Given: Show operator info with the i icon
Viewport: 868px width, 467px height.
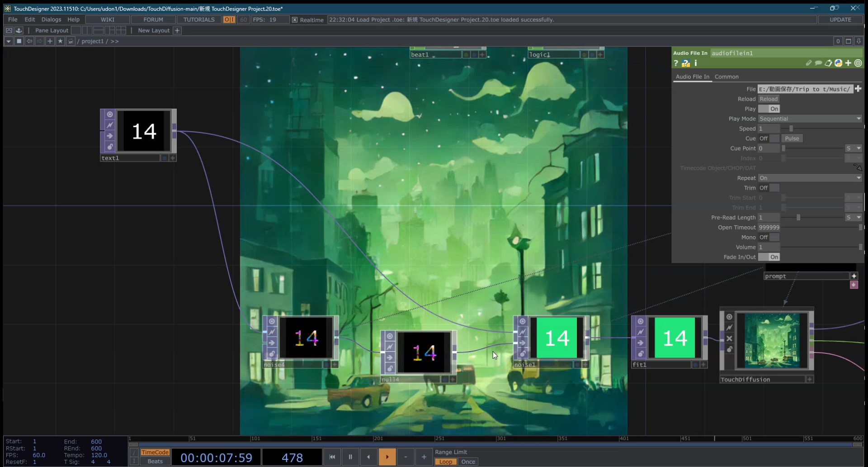Looking at the screenshot, I should 696,63.
